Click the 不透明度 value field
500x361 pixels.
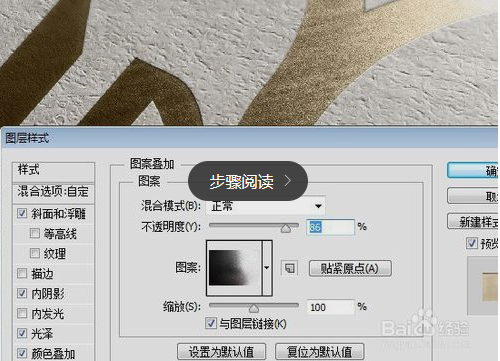coord(330,227)
